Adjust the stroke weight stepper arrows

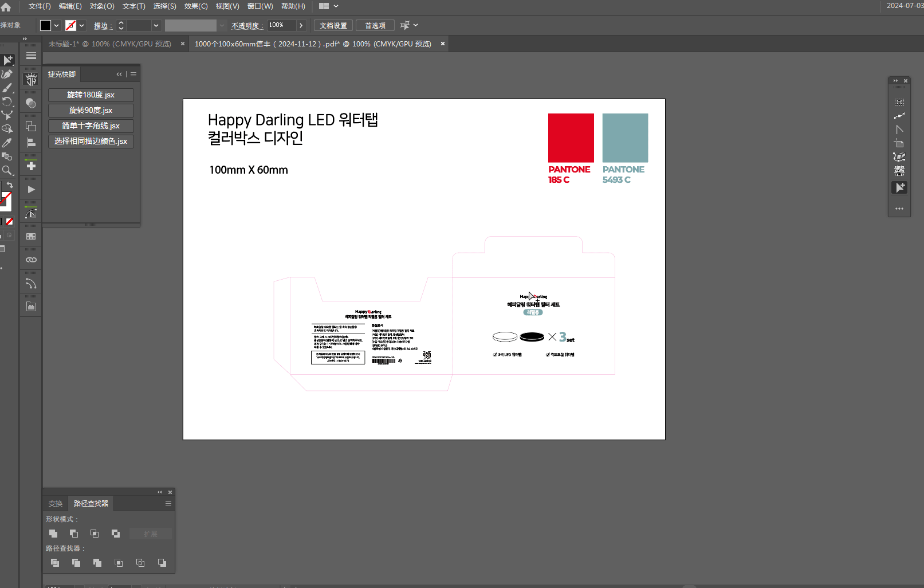coord(121,26)
